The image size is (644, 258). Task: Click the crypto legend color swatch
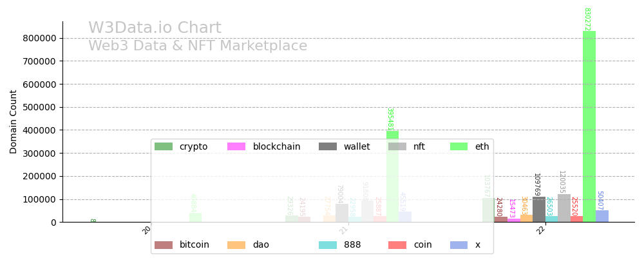click(164, 147)
